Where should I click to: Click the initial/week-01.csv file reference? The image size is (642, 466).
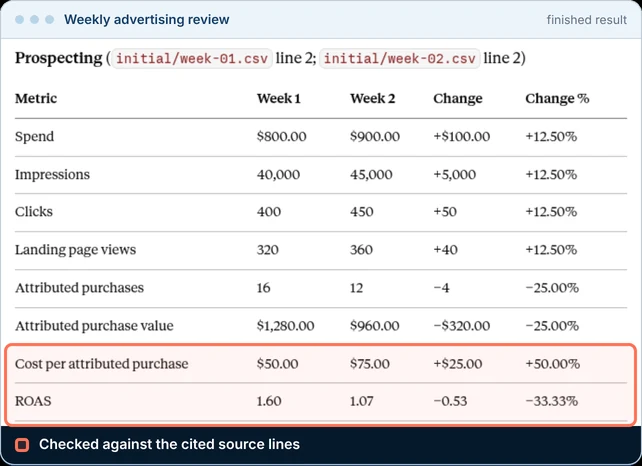coord(192,59)
